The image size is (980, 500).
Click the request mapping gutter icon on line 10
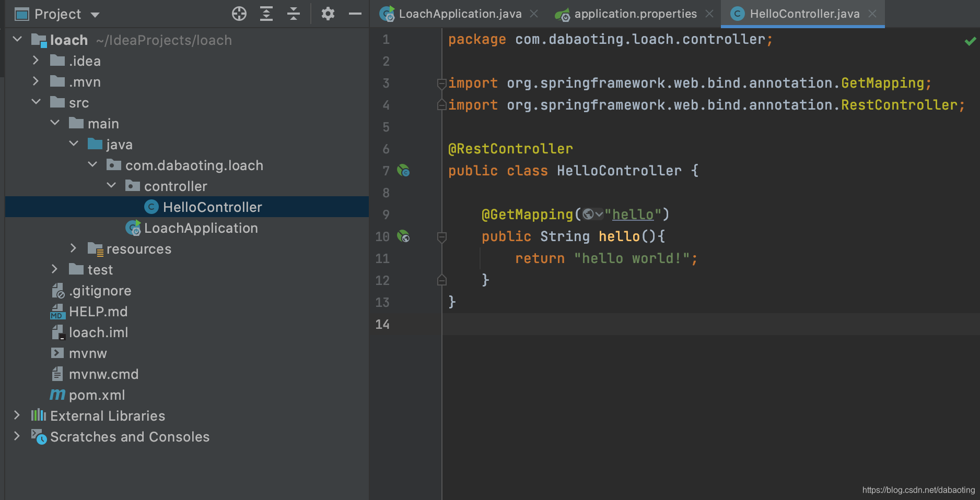tap(403, 236)
